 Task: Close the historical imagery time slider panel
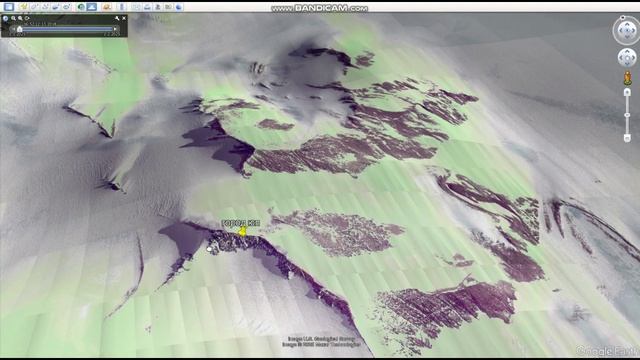[124, 18]
